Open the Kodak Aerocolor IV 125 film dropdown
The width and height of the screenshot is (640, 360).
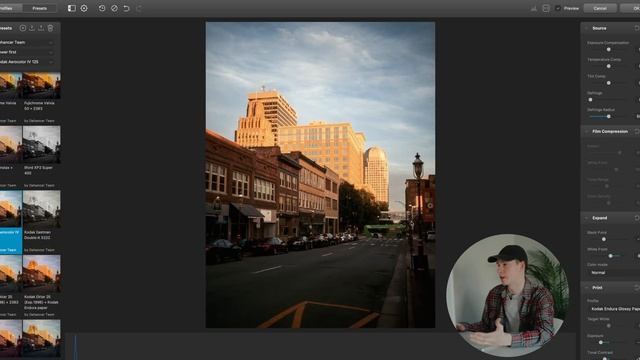(27, 62)
